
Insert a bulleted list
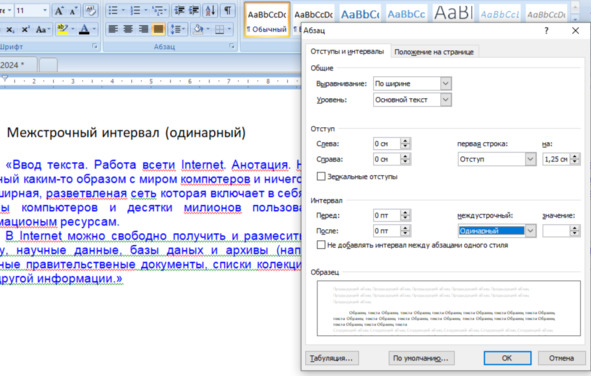(113, 11)
